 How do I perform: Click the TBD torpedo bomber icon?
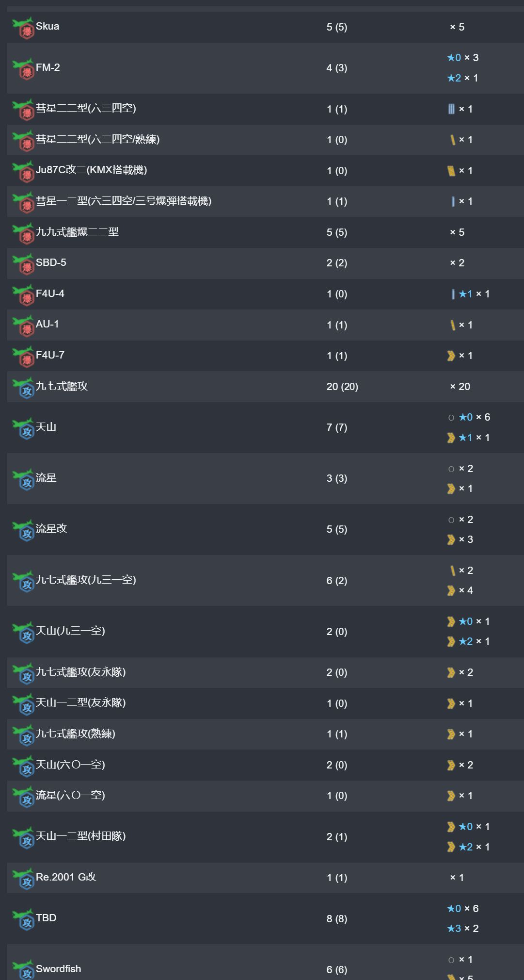point(23,919)
